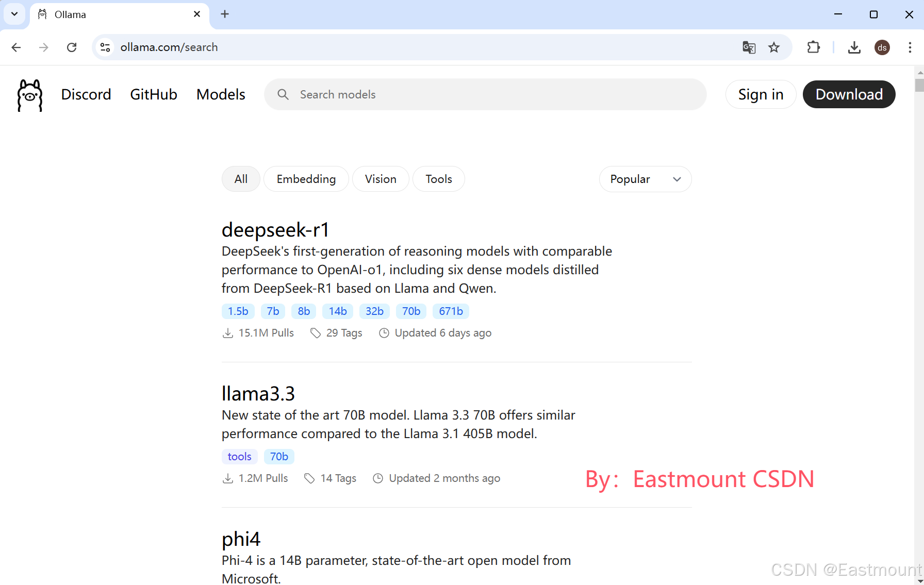Open Chrome three-dot menu

coord(910,47)
